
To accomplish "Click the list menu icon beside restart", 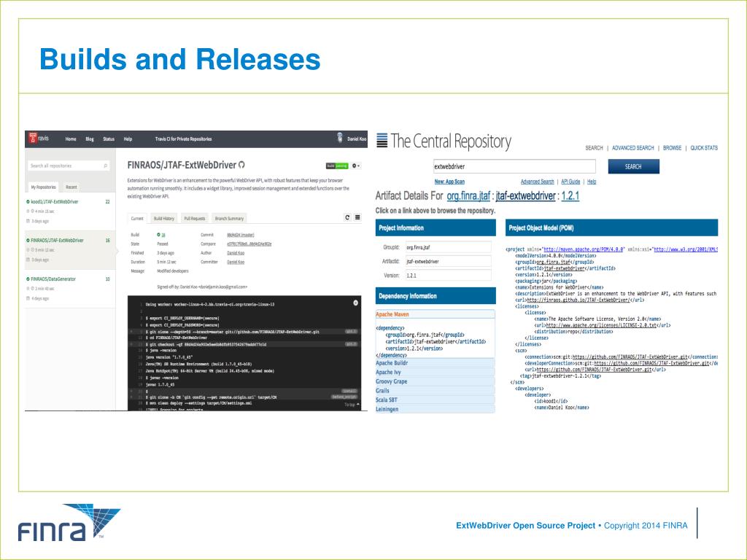I will (357, 217).
